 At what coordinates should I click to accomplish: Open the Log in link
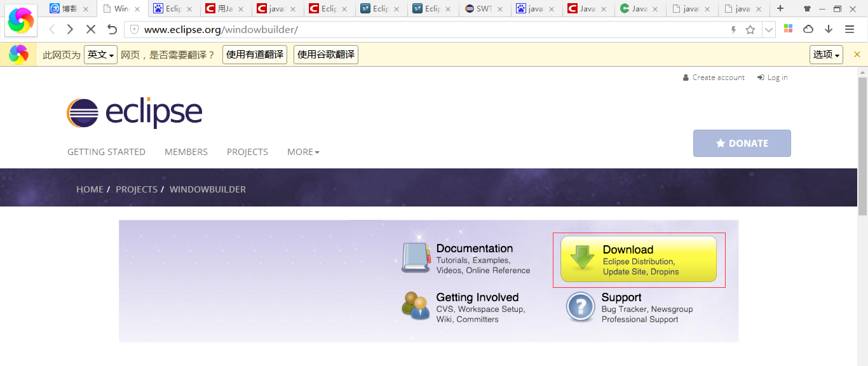[773, 78]
